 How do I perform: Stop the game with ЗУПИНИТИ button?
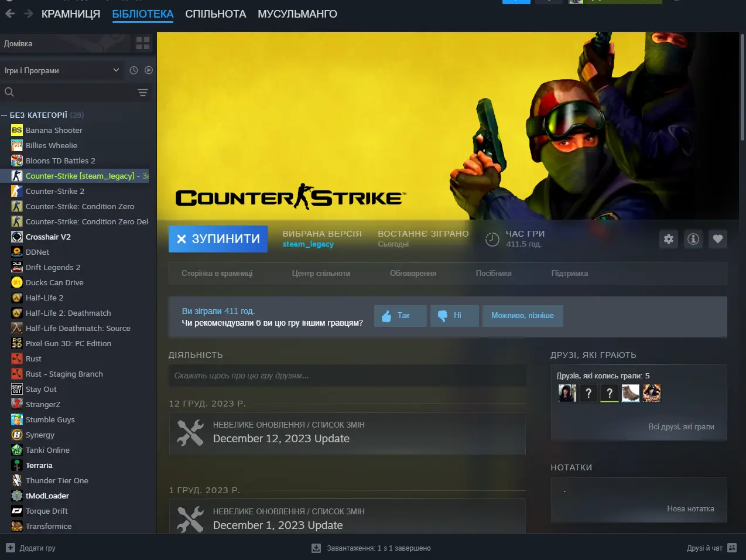218,239
